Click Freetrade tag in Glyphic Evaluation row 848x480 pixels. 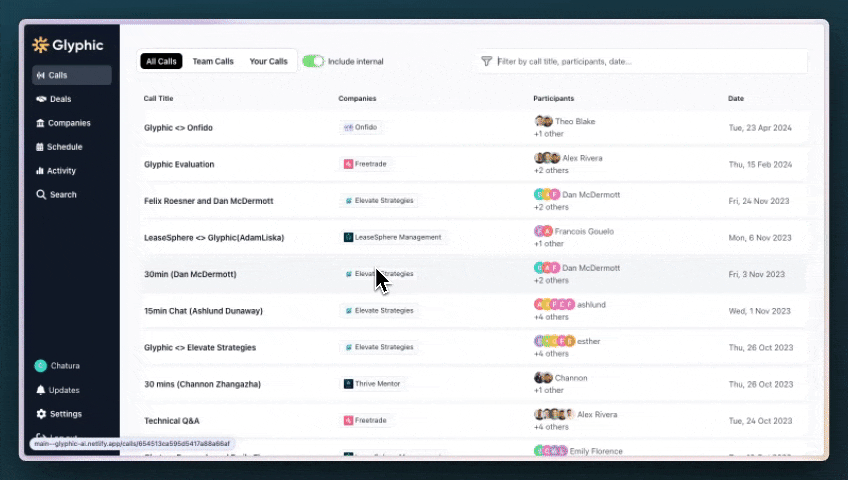coord(366,164)
